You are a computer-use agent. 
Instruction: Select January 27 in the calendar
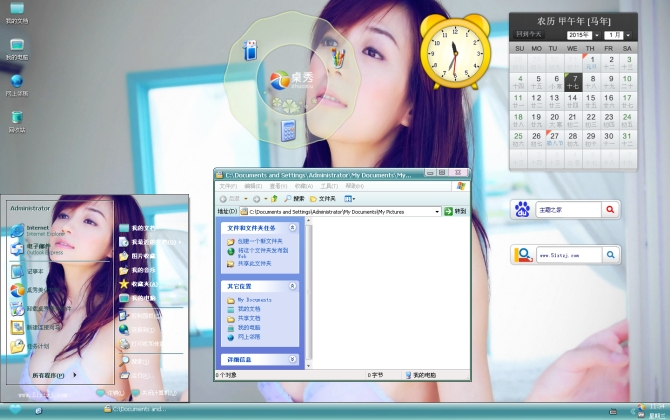click(555, 139)
